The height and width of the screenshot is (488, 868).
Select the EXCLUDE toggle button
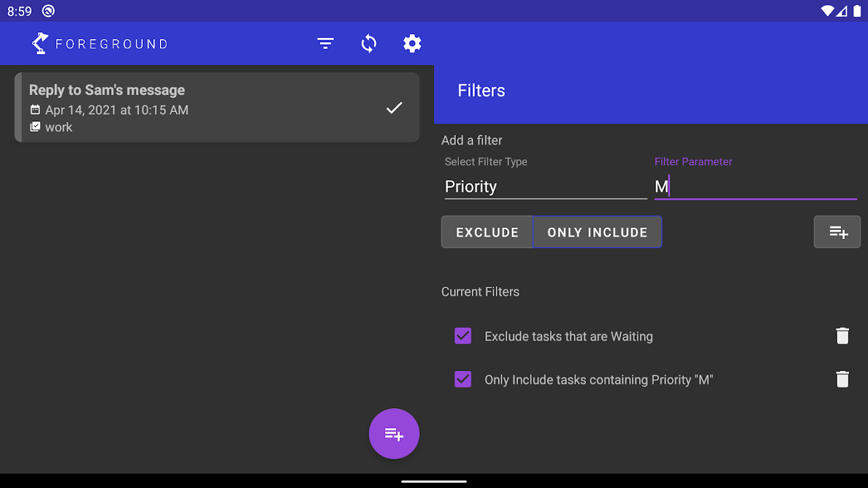[x=487, y=232]
